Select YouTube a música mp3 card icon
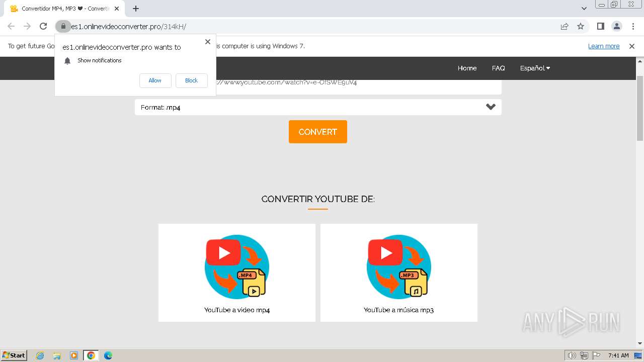This screenshot has height=362, width=644. [399, 267]
